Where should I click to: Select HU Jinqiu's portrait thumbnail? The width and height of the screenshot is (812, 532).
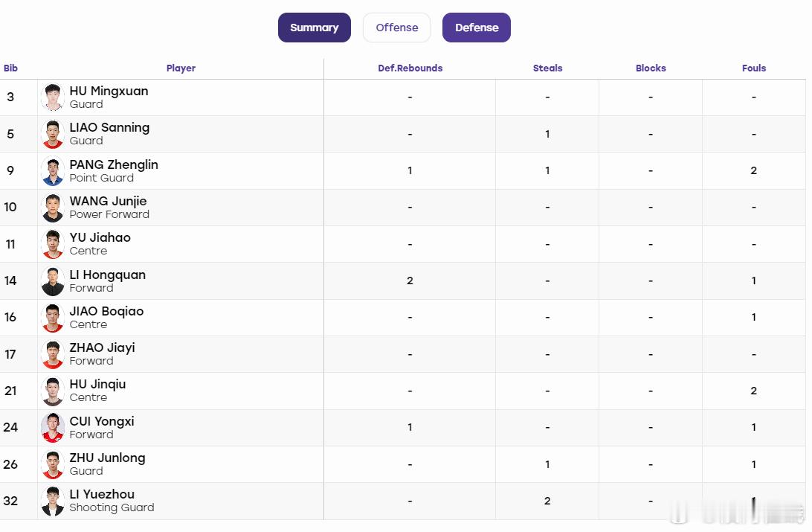53,391
